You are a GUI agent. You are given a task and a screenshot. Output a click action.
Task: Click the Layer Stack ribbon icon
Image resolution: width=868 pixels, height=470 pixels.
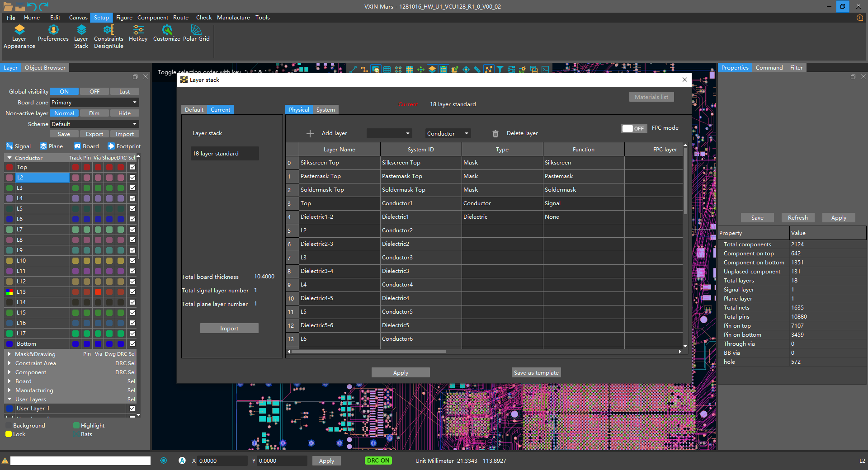click(x=81, y=37)
